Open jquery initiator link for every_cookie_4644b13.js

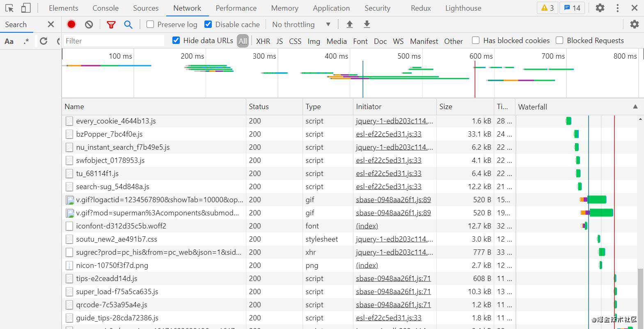394,121
